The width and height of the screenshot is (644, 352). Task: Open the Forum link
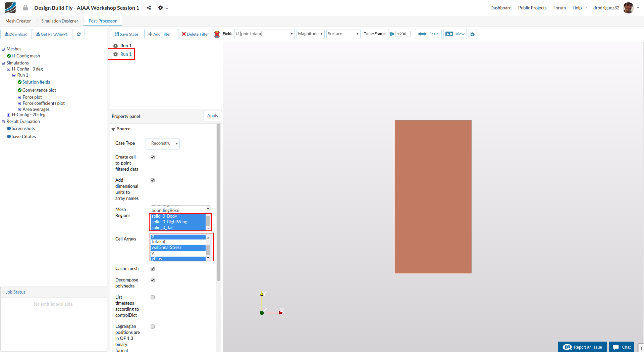pos(559,8)
